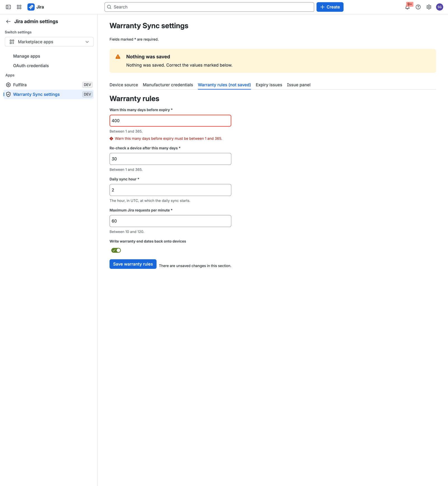Collapse the sidebar panel icon
The image size is (448, 486).
(x=8, y=7)
